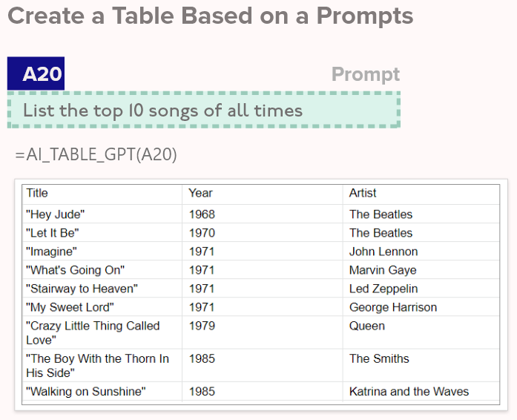Click the Title column header
This screenshot has height=420, width=517.
point(102,194)
